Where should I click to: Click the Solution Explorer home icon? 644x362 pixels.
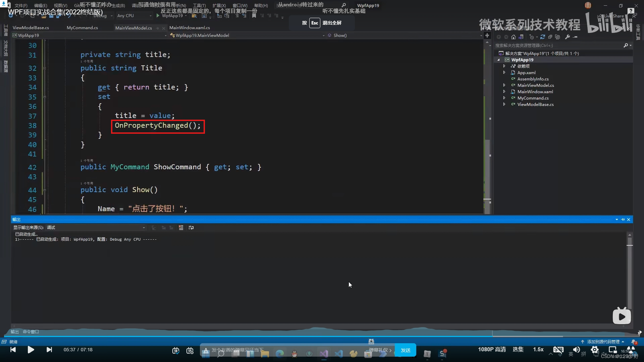coord(513,37)
